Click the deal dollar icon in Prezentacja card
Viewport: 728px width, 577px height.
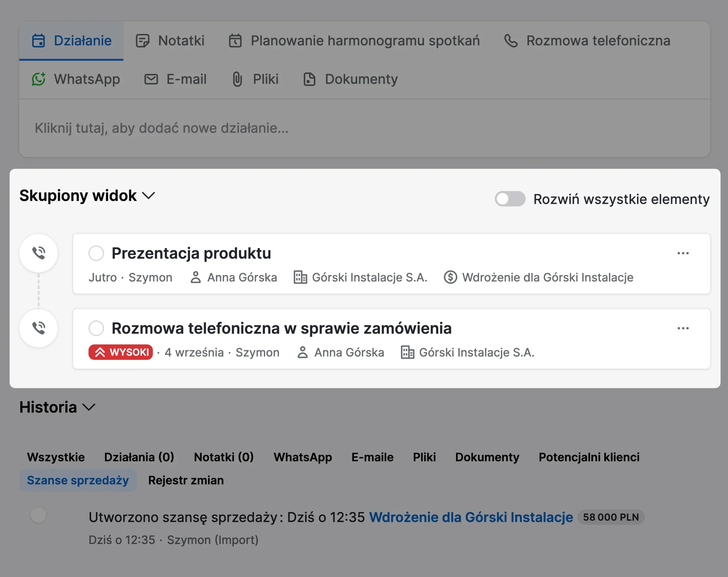(450, 277)
